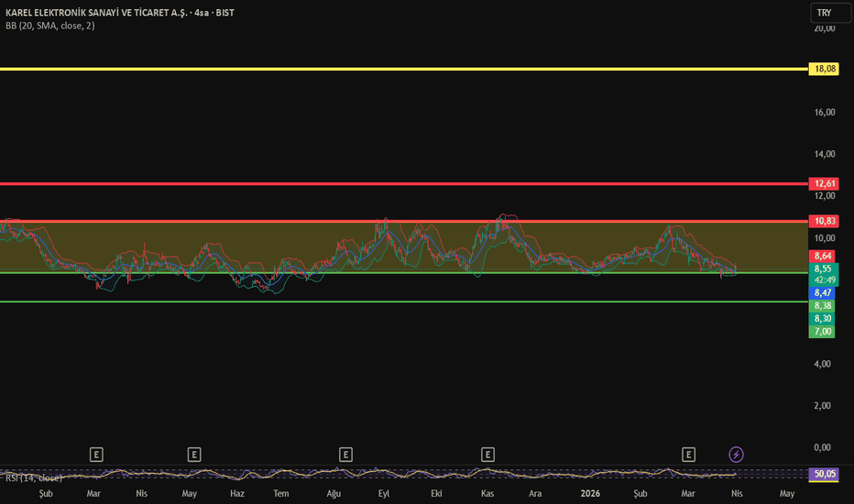The image size is (854, 504).
Task: Click the blue 8,47 price label
Action: 823,293
